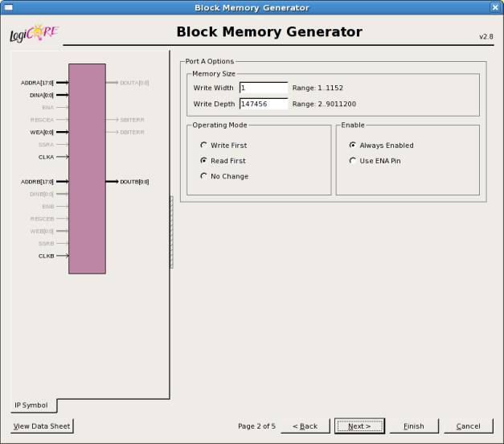Switch to the IP Symbol tab
This screenshot has height=444, width=504.
pyautogui.click(x=32, y=405)
